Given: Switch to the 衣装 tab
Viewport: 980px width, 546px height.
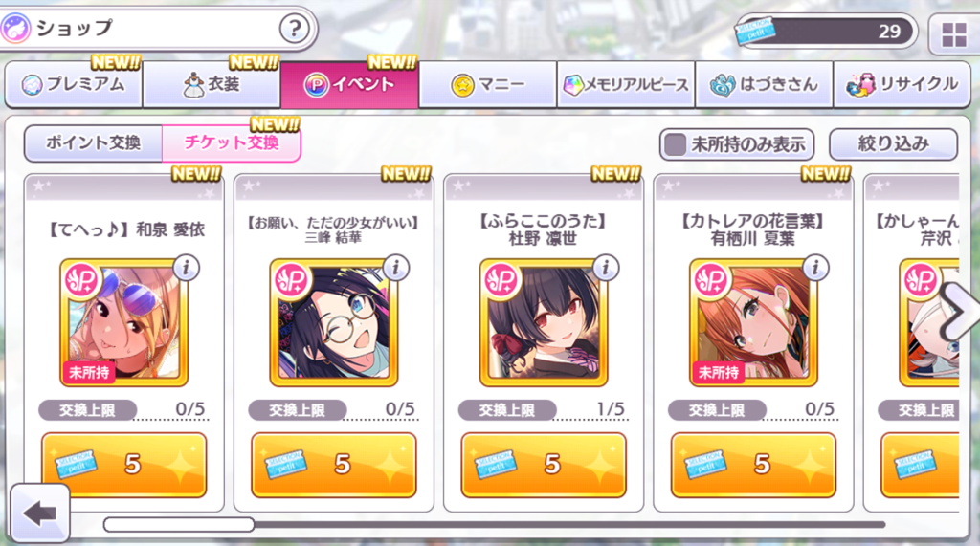Looking at the screenshot, I should pos(212,84).
